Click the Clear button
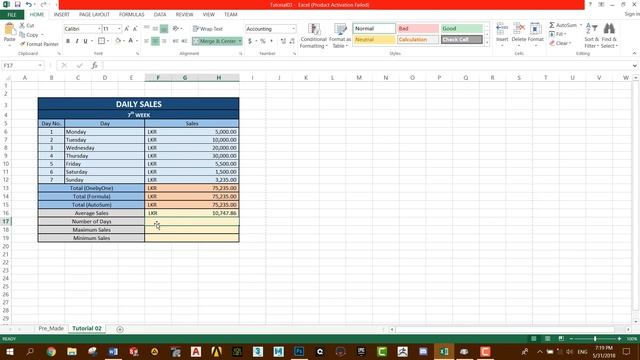640x360 pixels. [560, 43]
